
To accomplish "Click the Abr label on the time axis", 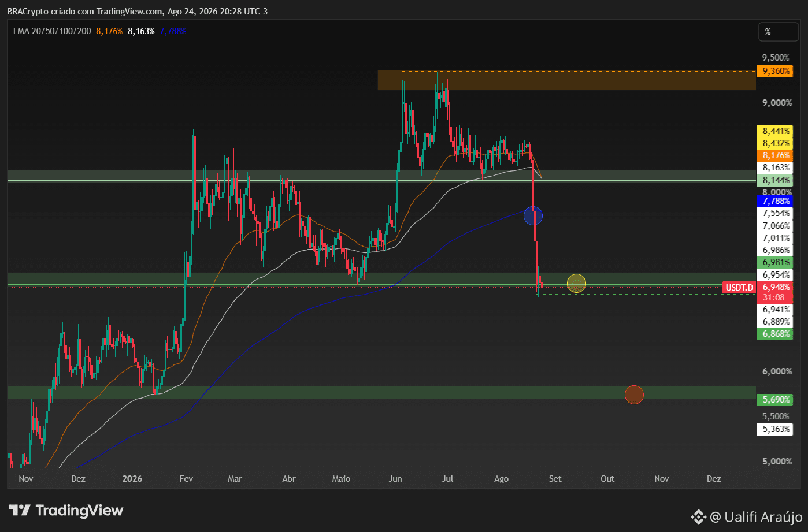I will click(x=288, y=479).
